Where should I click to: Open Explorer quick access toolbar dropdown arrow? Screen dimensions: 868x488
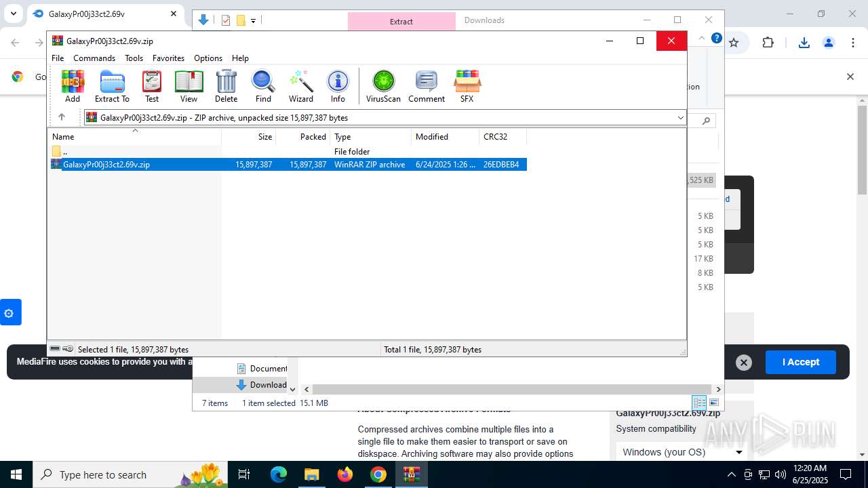click(x=253, y=21)
